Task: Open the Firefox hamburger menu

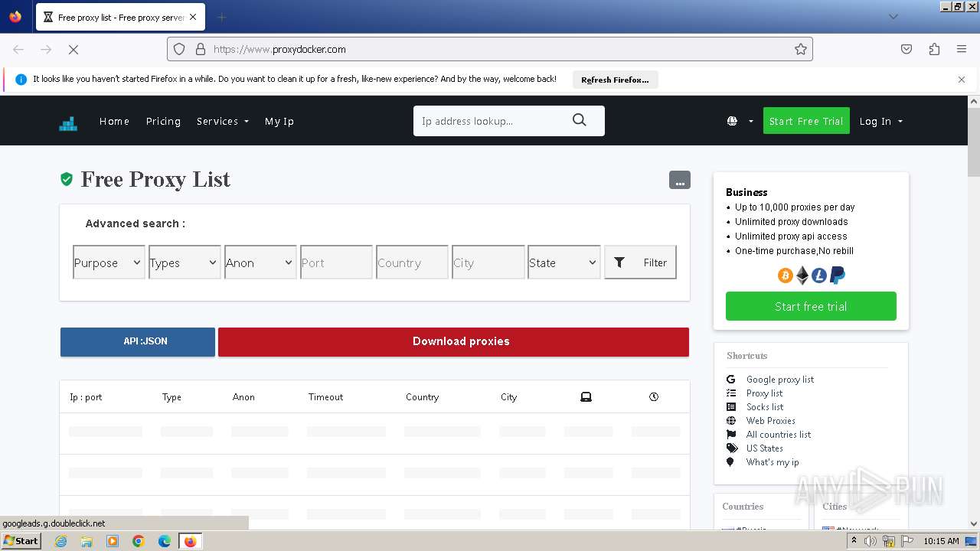Action: click(962, 49)
